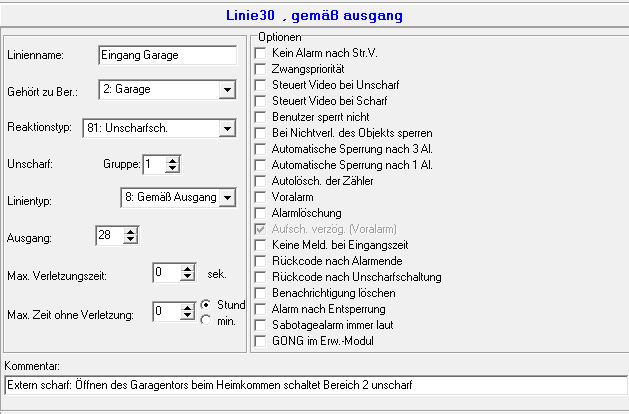The height and width of the screenshot is (414, 629).
Task: Enable the Voralarm checkbox
Action: [x=261, y=197]
